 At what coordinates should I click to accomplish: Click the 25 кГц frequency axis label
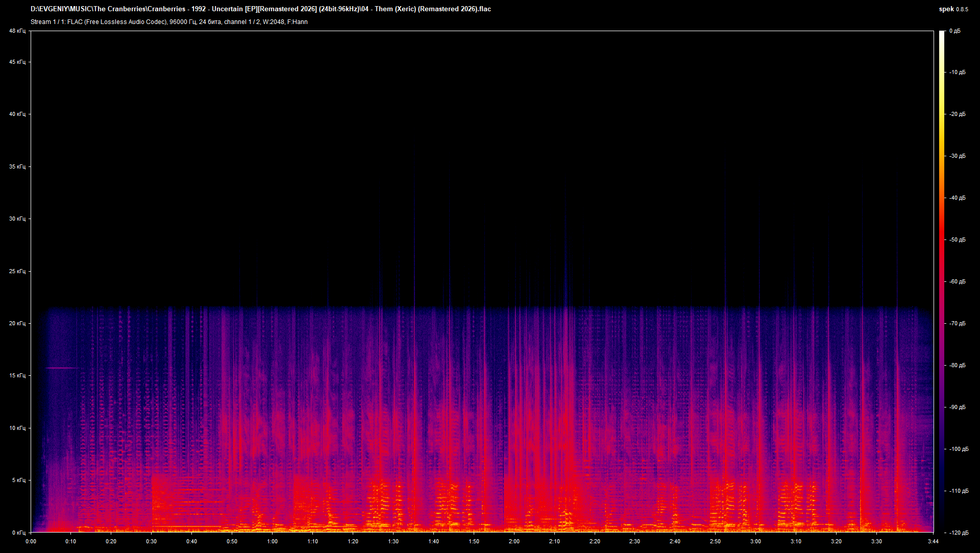17,271
